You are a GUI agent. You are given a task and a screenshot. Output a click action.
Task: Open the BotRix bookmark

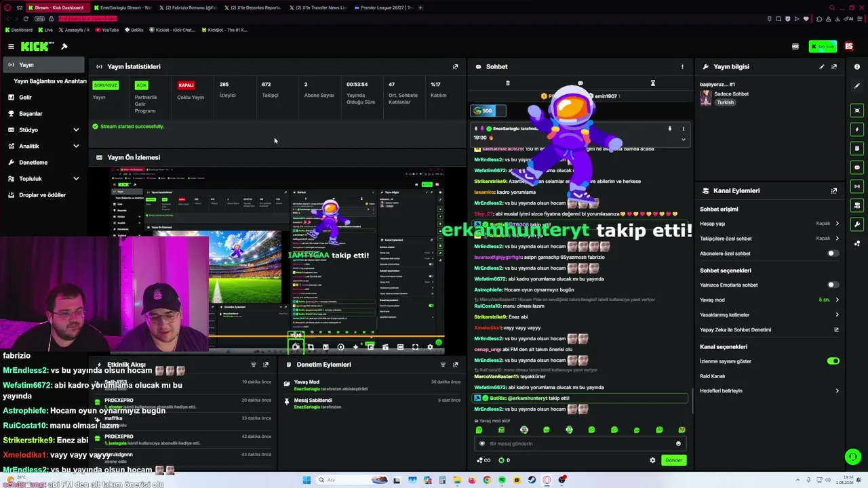tap(134, 30)
